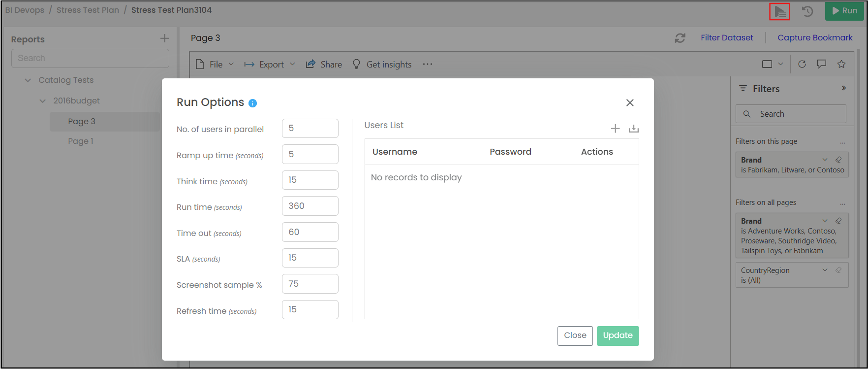The image size is (868, 369).
Task: Collapse the 2016budget tree node
Action: (43, 101)
